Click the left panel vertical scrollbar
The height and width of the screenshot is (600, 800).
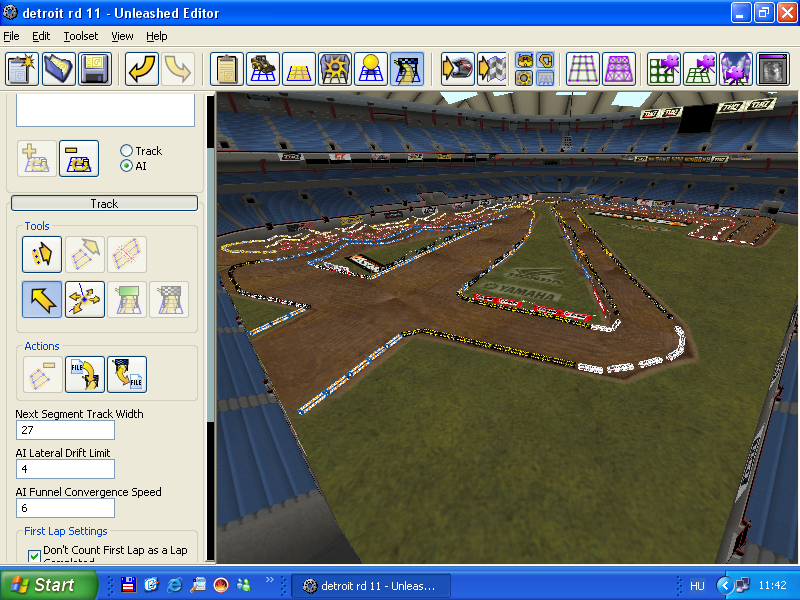tap(209, 300)
